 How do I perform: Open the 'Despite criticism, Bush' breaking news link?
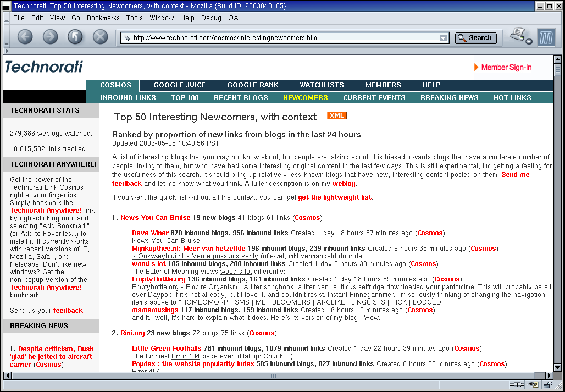coord(52,357)
